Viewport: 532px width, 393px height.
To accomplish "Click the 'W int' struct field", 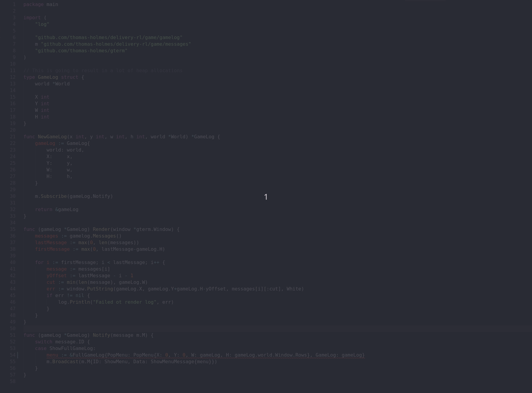I will (x=42, y=110).
